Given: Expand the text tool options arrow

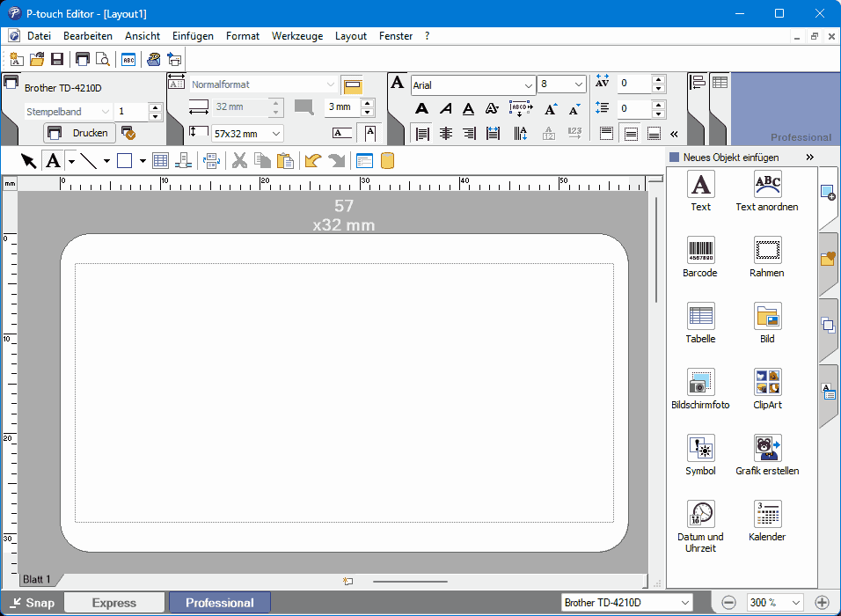Looking at the screenshot, I should pyautogui.click(x=71, y=161).
